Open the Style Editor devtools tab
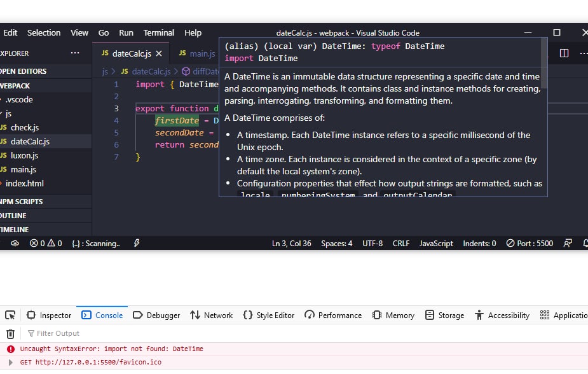The width and height of the screenshot is (588, 374). 268,315
